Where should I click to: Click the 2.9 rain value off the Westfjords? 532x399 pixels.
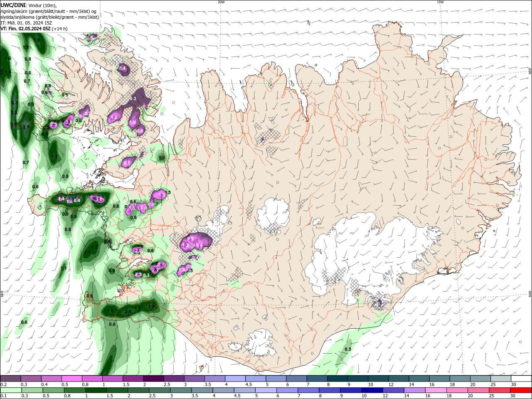26,127
